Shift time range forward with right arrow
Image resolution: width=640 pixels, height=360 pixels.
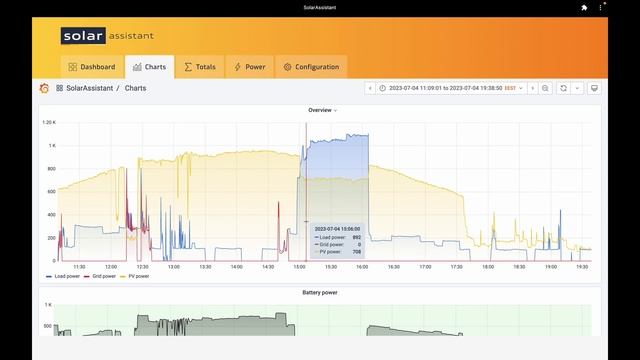coord(532,88)
